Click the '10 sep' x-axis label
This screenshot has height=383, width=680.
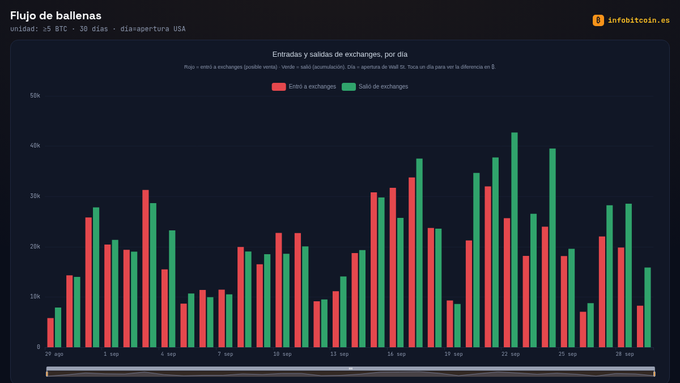pos(282,354)
